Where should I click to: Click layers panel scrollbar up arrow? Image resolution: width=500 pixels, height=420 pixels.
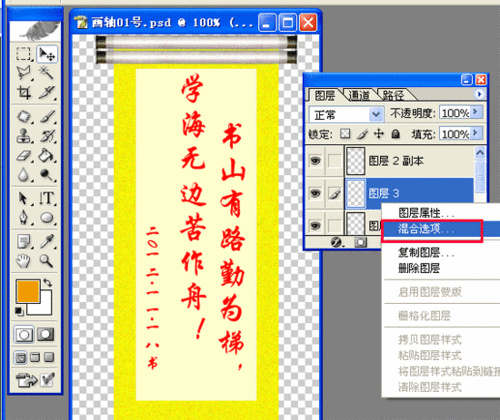tap(480, 153)
